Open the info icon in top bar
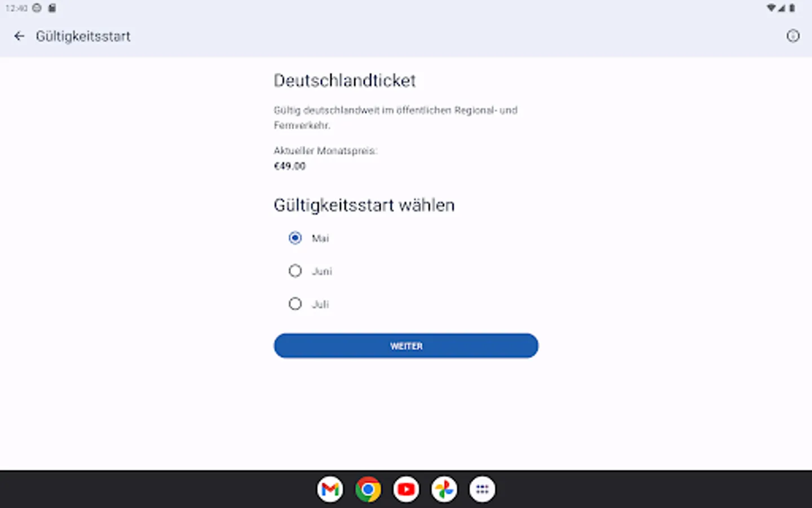 click(x=793, y=36)
